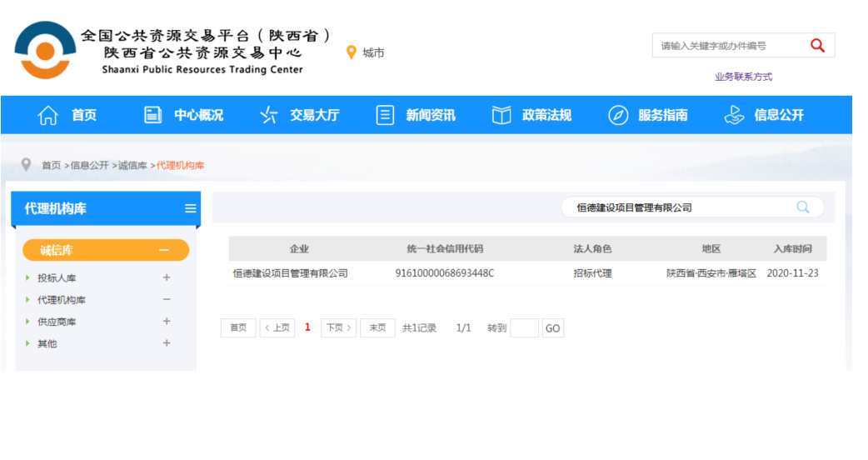The height and width of the screenshot is (460, 868).
Task: Expand 供应商库 with the plus sign
Action: (x=167, y=321)
